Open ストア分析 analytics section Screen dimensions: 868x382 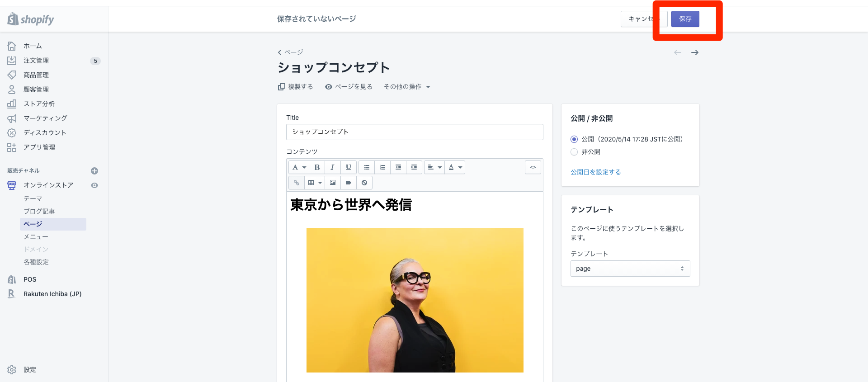(39, 104)
